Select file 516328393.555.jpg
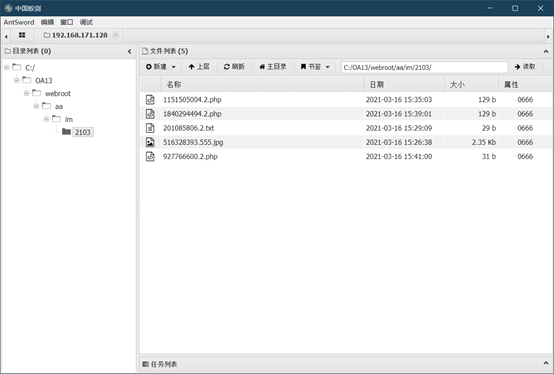The height and width of the screenshot is (374, 554). point(193,142)
